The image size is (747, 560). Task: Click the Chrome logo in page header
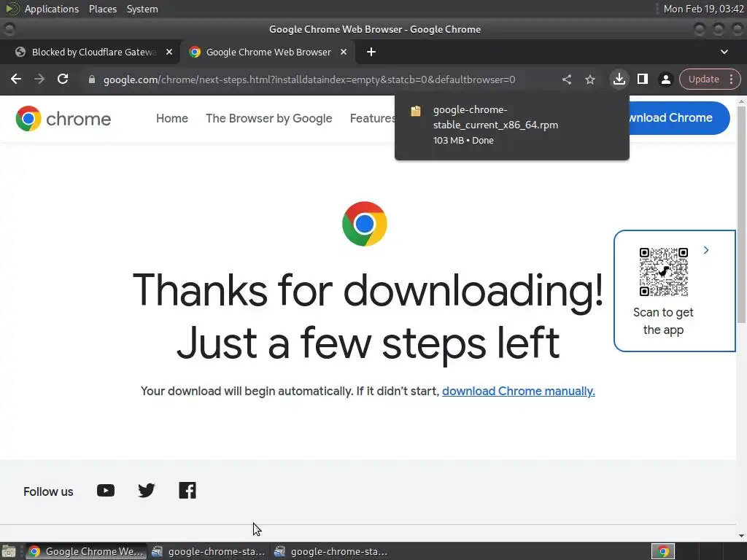click(63, 119)
